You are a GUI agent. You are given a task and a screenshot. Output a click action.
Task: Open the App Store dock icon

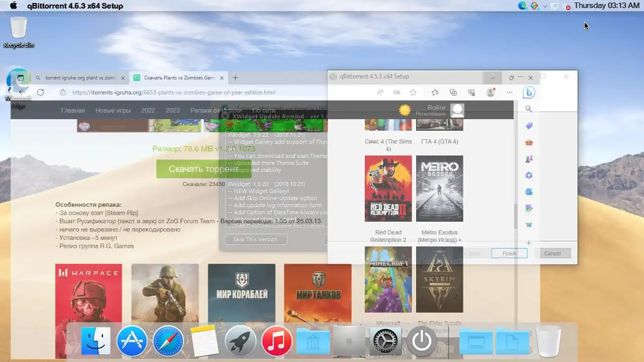132,341
